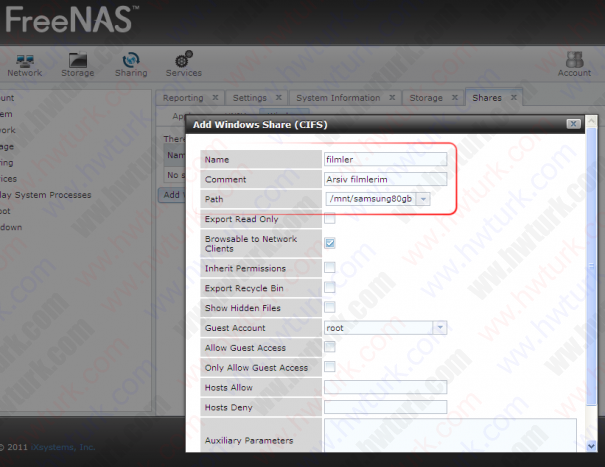Close the Add Windows Share dialog
The image size is (605, 467).
[x=573, y=124]
